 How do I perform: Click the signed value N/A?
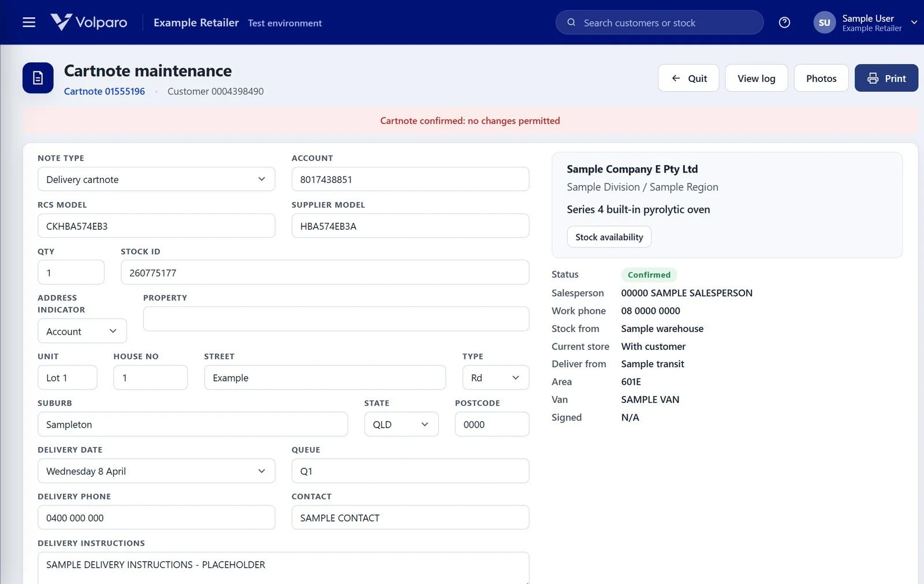click(630, 417)
